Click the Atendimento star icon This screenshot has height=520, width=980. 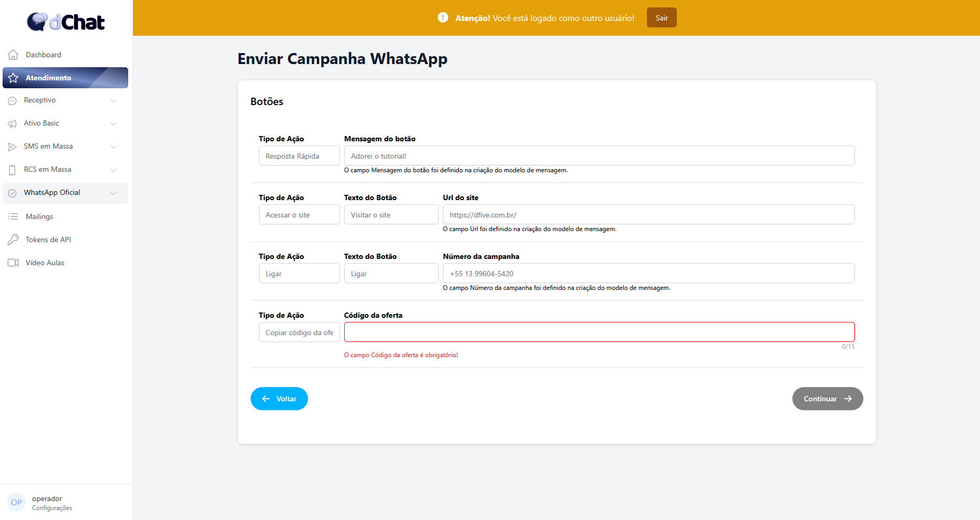click(x=13, y=78)
